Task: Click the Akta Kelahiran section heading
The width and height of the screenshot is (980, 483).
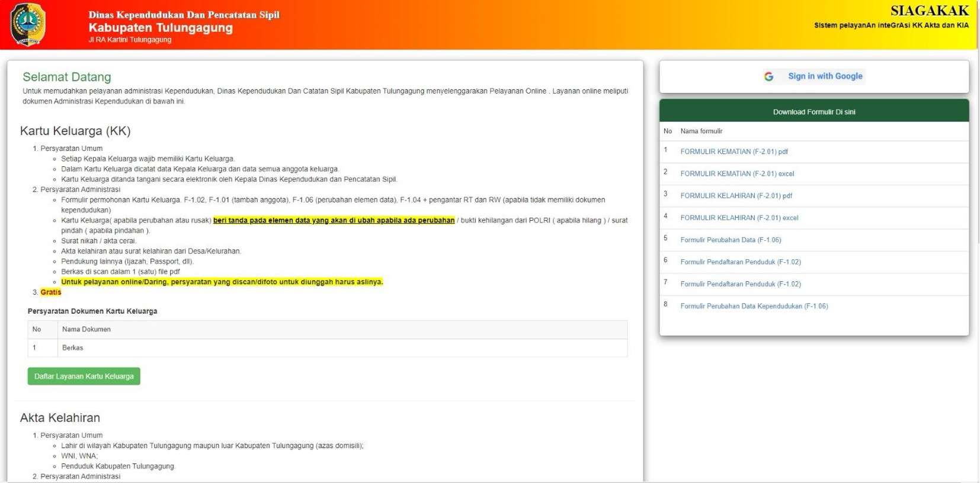Action: 60,418
